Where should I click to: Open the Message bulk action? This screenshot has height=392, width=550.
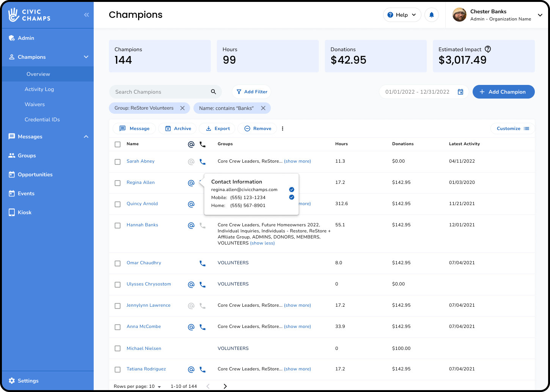134,129
